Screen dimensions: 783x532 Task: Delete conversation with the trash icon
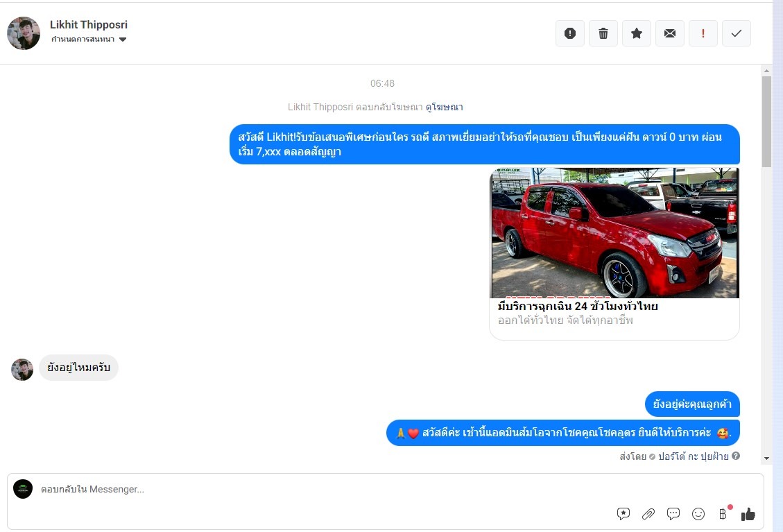click(603, 33)
